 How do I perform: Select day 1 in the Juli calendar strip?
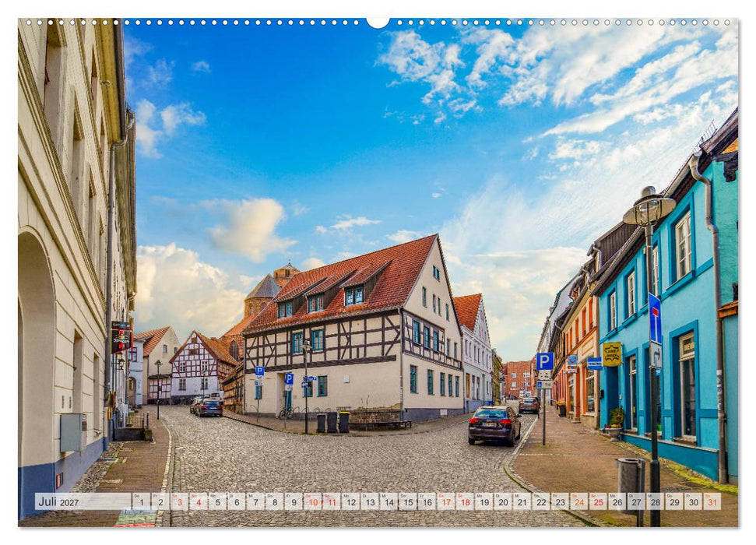coord(141,501)
